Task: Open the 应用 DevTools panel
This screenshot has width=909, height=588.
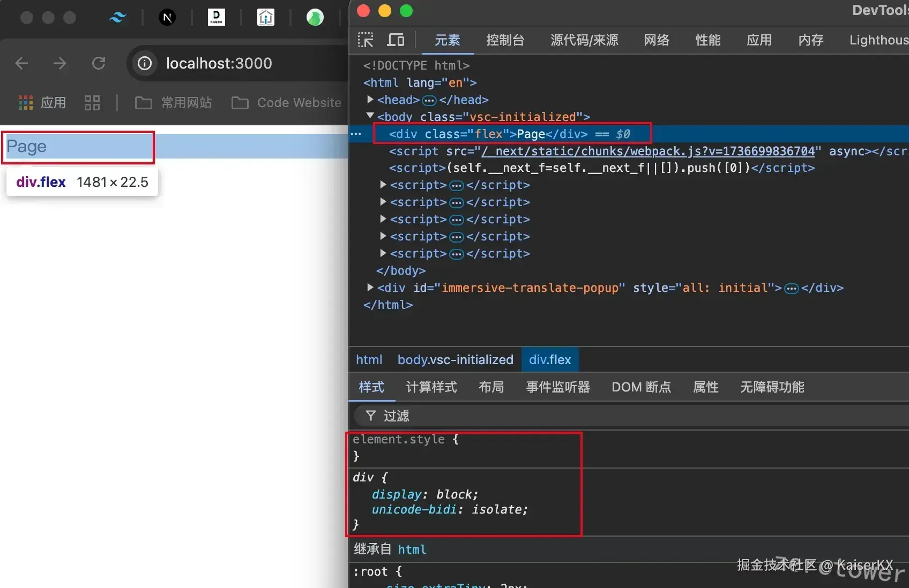Action: coord(759,40)
